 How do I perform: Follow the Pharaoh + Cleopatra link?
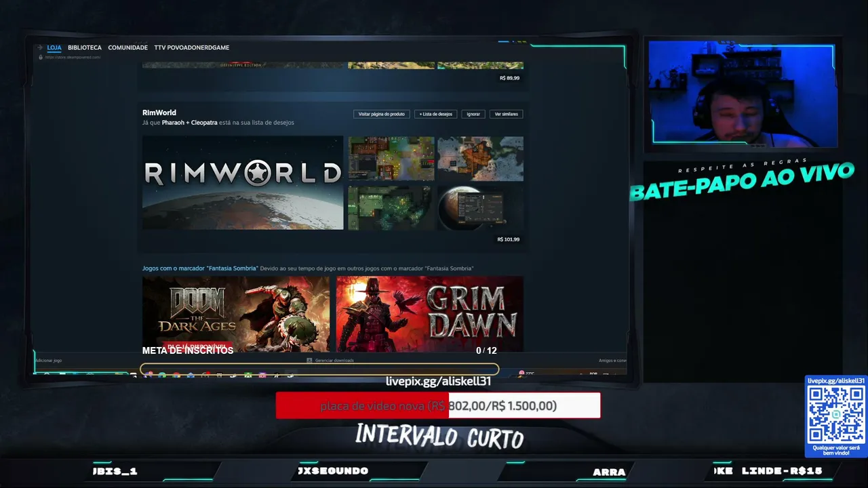point(190,123)
